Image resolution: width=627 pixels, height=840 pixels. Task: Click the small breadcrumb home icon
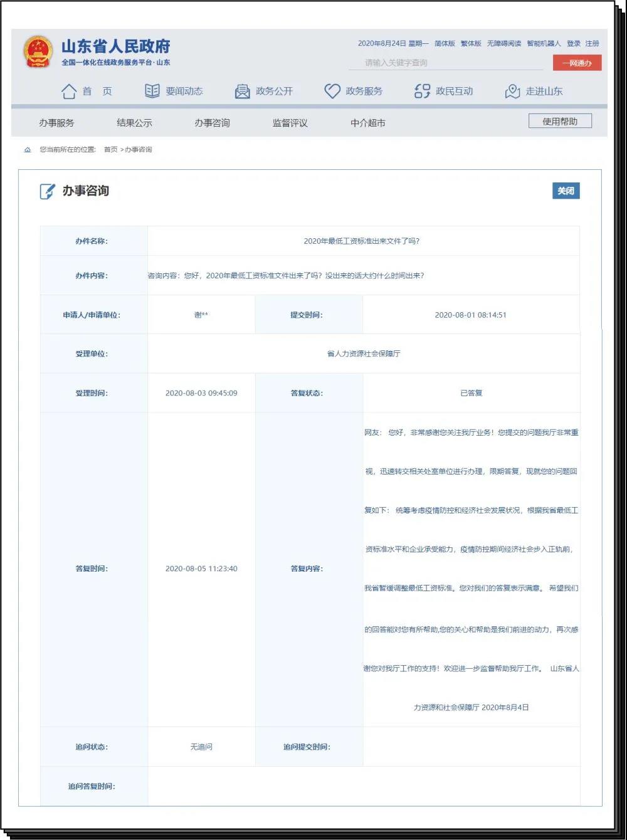[28, 150]
